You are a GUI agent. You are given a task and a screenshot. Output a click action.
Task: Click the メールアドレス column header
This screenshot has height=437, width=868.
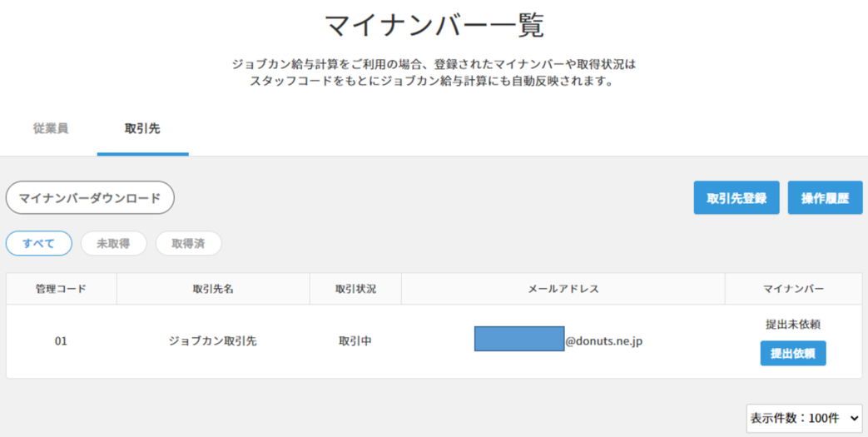click(x=563, y=289)
